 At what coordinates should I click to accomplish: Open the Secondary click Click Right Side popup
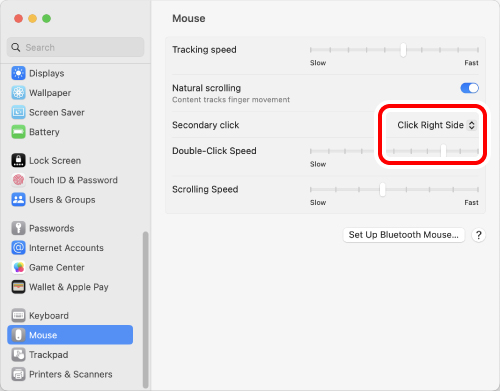(436, 125)
